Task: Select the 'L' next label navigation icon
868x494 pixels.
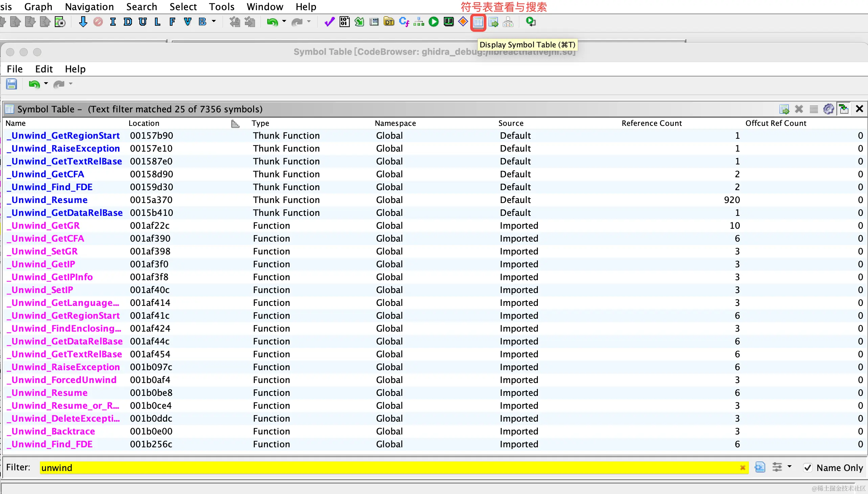Action: [157, 22]
